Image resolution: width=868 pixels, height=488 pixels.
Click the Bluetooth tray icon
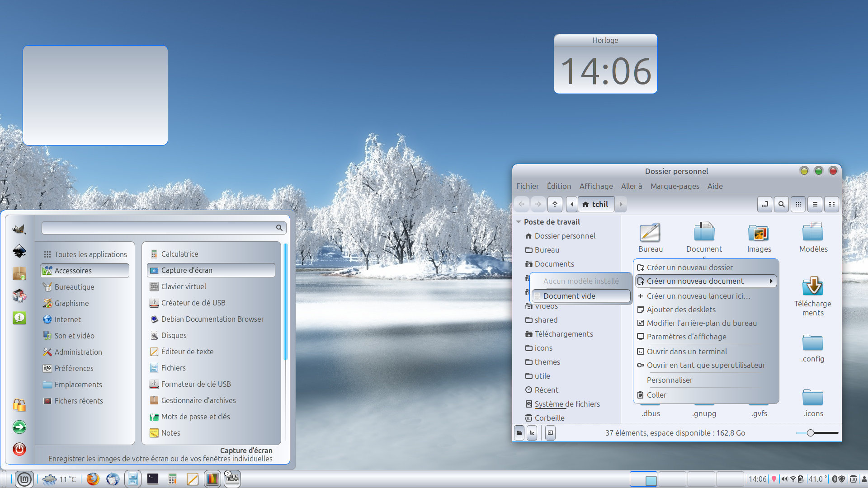coord(835,479)
